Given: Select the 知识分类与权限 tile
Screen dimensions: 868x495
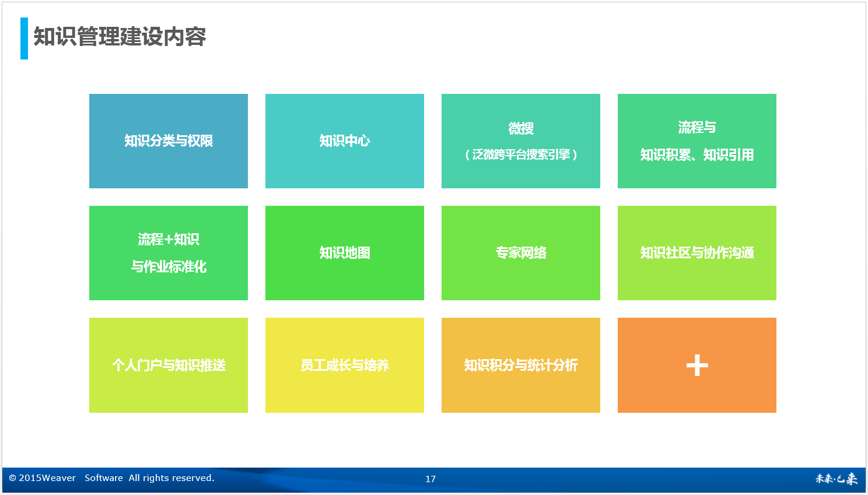Looking at the screenshot, I should point(169,141).
